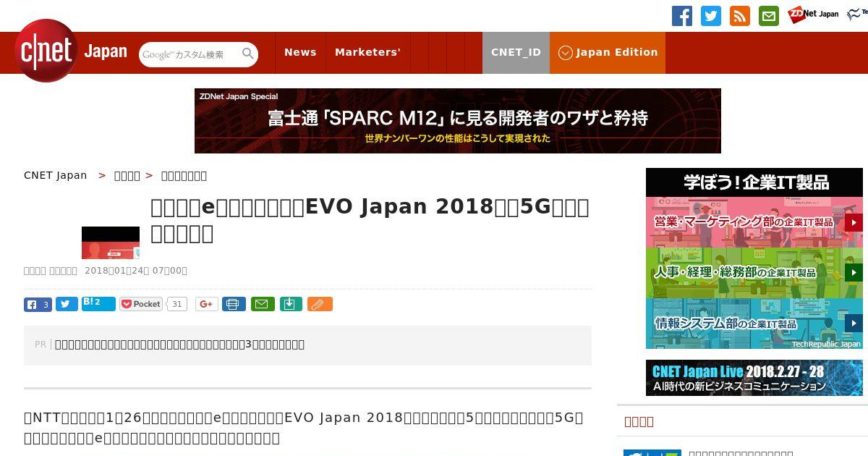Open the CNET_ID tab

coord(516,52)
